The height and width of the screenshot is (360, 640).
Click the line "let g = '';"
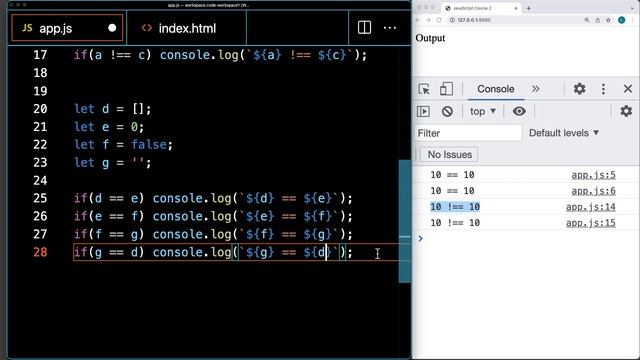113,163
